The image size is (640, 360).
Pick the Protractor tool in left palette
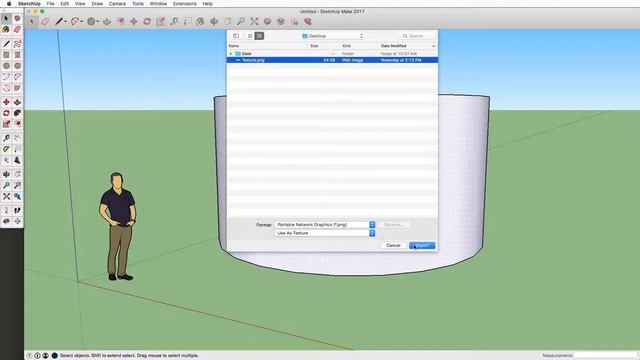[6, 149]
